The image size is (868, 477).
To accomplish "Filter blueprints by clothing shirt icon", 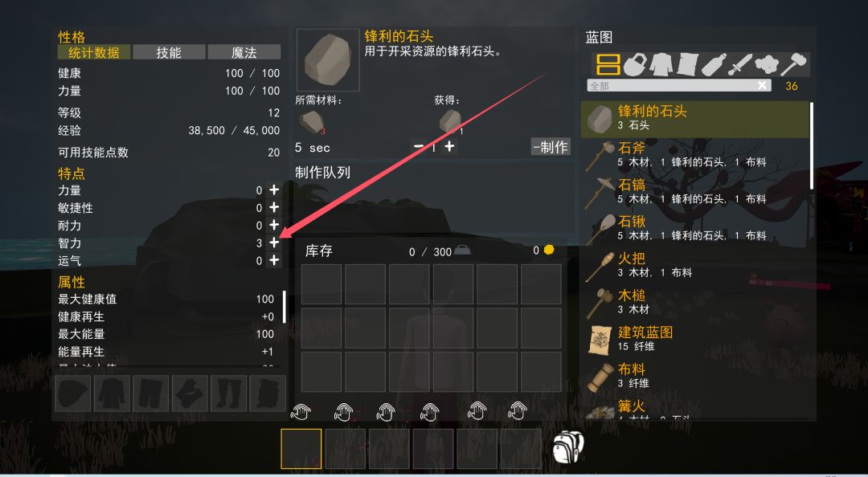I will click(661, 64).
